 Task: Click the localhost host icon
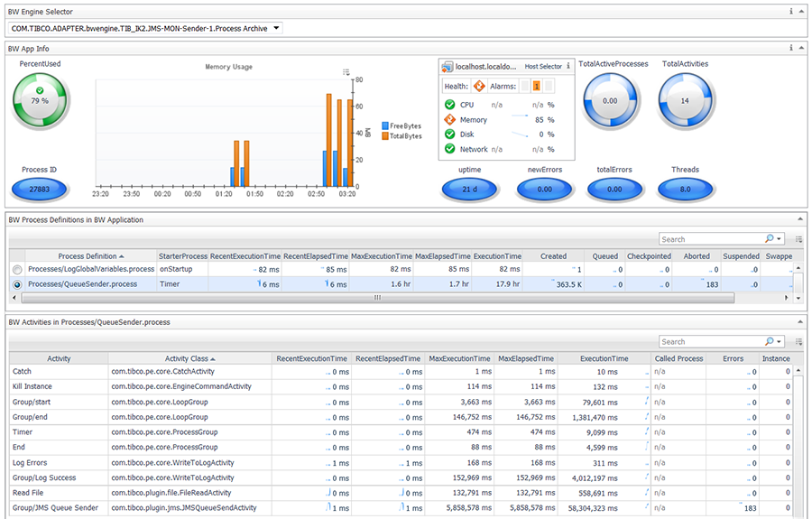coord(447,66)
